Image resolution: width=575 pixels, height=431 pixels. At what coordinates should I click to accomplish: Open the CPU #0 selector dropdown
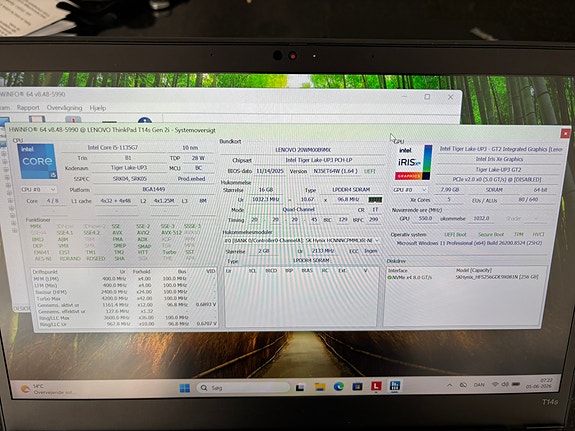coord(39,189)
